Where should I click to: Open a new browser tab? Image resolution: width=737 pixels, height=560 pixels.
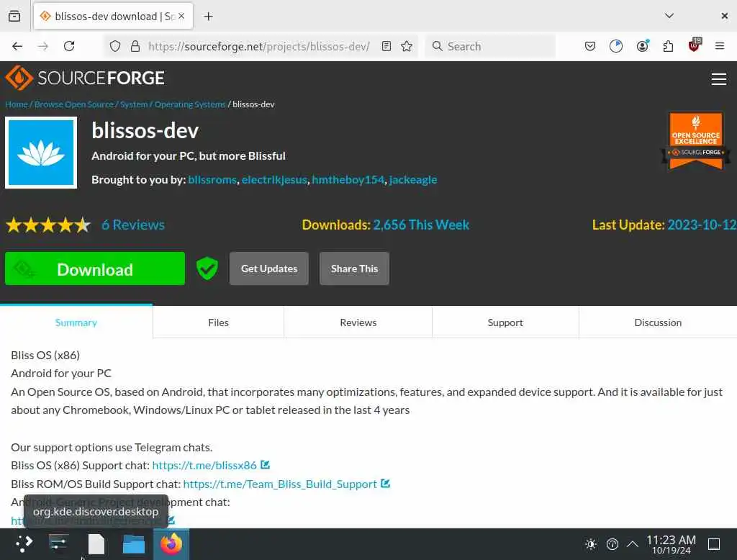click(x=208, y=17)
